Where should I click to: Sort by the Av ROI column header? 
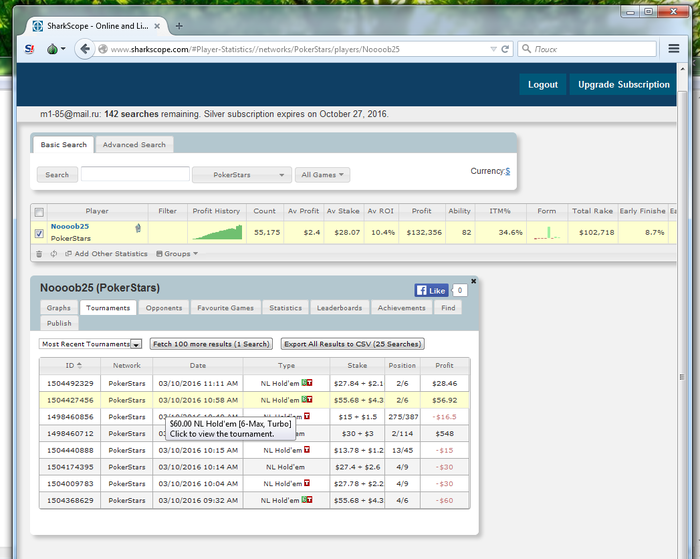(380, 211)
